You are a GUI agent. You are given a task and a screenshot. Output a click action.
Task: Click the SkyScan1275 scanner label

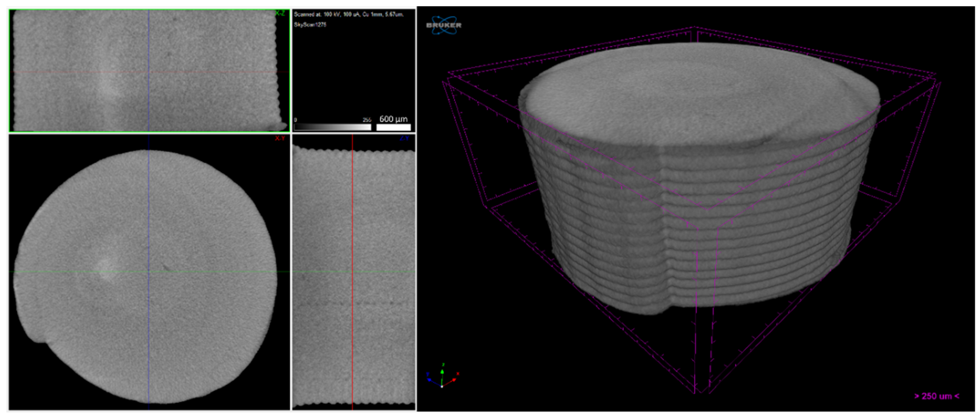pyautogui.click(x=310, y=25)
